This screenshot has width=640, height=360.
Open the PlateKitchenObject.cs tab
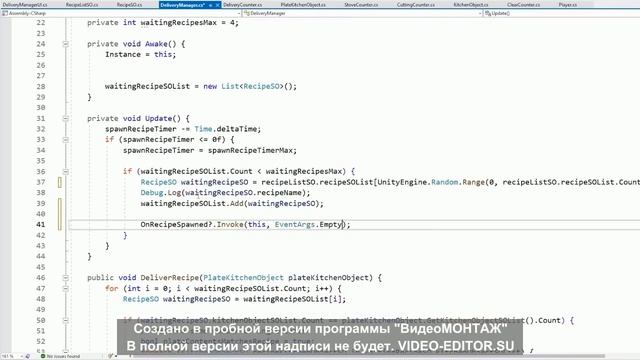[303, 5]
